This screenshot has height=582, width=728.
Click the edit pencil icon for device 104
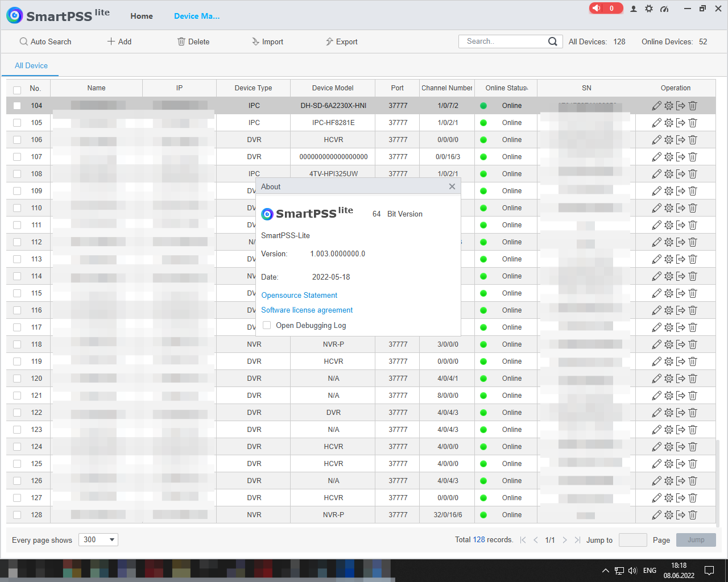click(656, 106)
